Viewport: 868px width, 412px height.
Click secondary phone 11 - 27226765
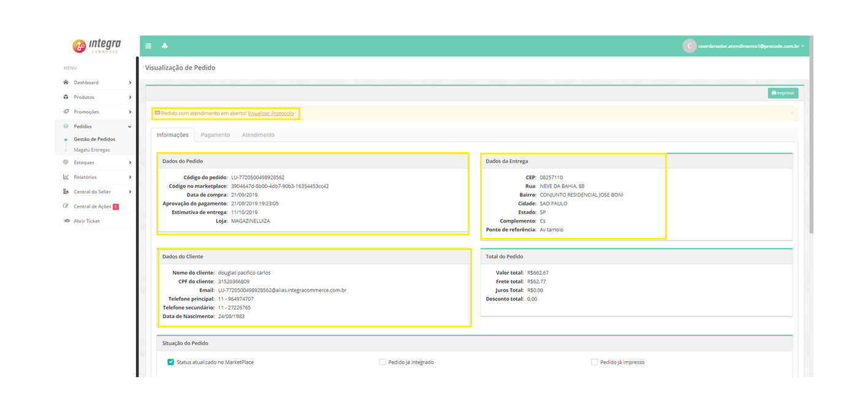tap(234, 308)
